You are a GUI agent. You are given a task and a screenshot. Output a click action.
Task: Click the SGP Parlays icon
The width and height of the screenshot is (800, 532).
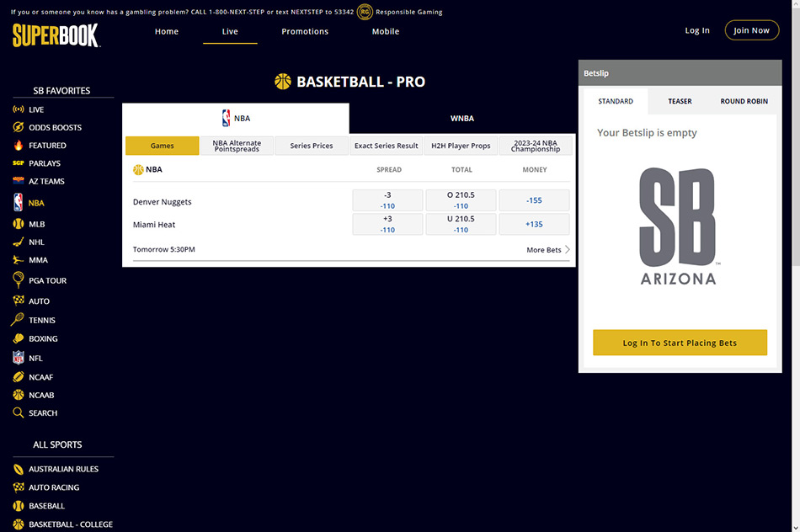pyautogui.click(x=19, y=163)
